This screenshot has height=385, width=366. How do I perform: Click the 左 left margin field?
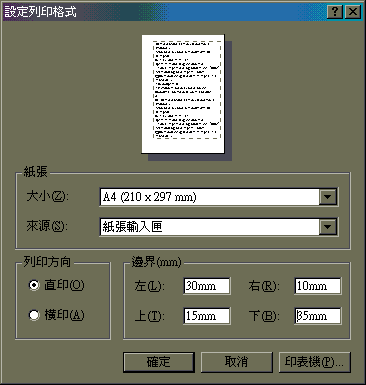click(207, 286)
